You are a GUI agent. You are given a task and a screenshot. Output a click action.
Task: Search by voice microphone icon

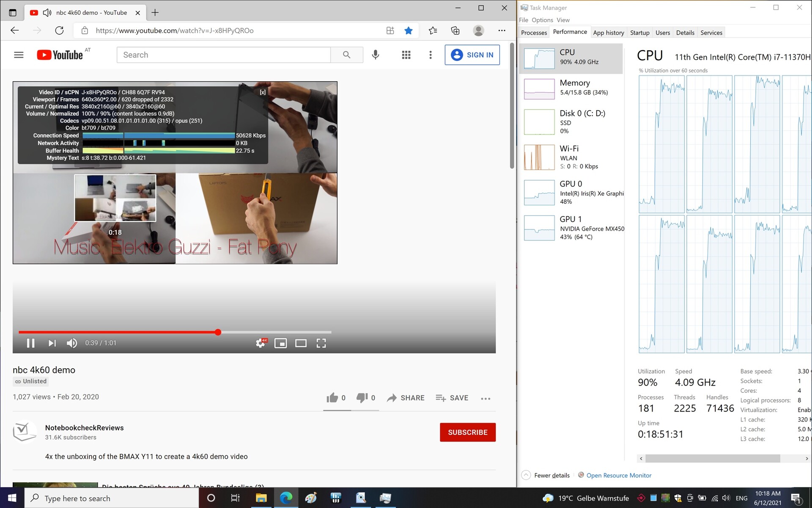[x=375, y=55]
